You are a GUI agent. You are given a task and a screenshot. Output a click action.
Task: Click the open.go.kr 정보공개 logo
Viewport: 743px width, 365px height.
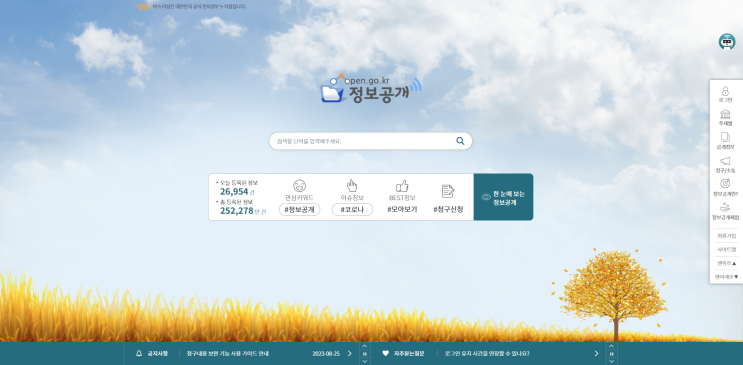click(371, 89)
